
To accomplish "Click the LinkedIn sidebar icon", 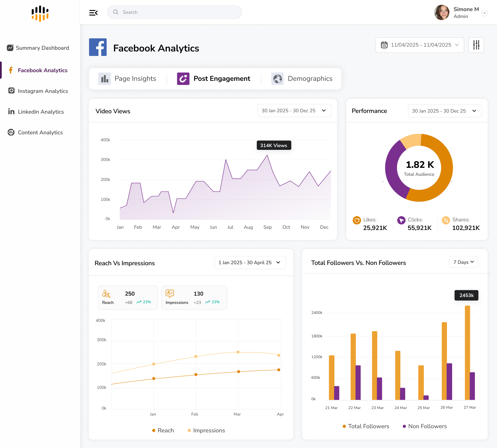I will tap(11, 111).
